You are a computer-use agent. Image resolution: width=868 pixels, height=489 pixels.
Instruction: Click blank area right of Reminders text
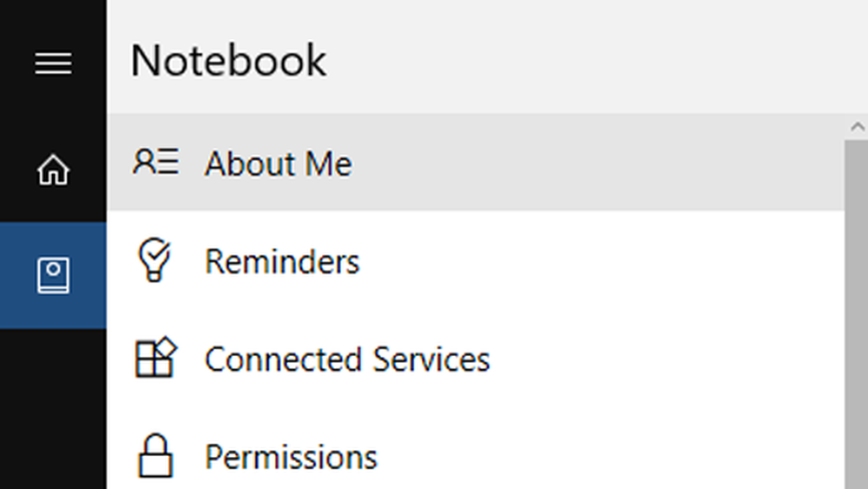[x=601, y=261]
